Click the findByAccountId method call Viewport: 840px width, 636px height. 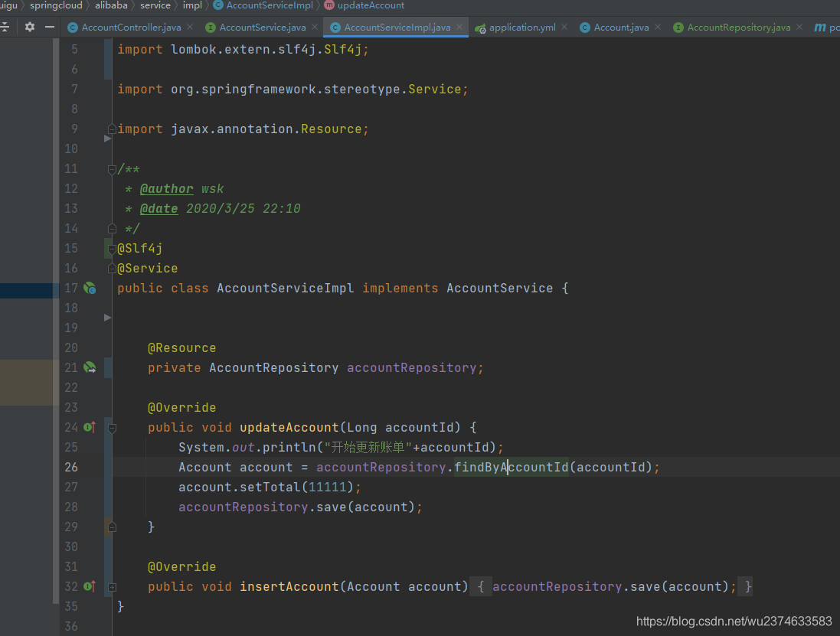tap(511, 468)
